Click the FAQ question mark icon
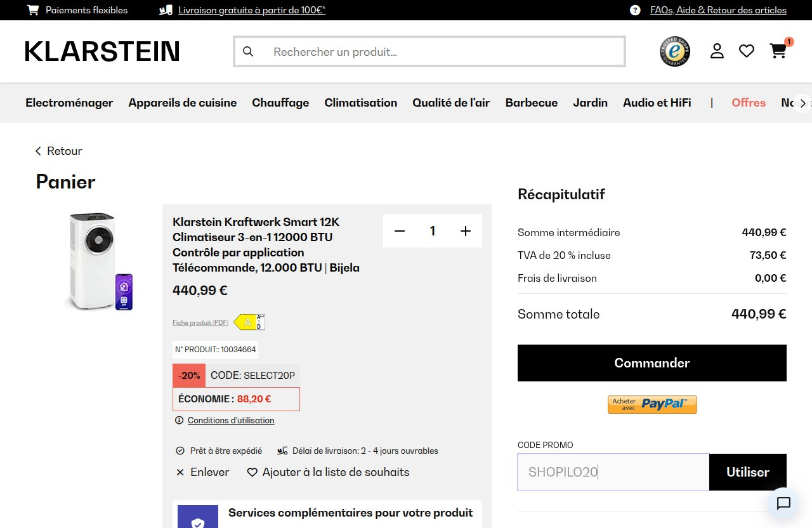Viewport: 812px width, 528px height. click(x=635, y=10)
